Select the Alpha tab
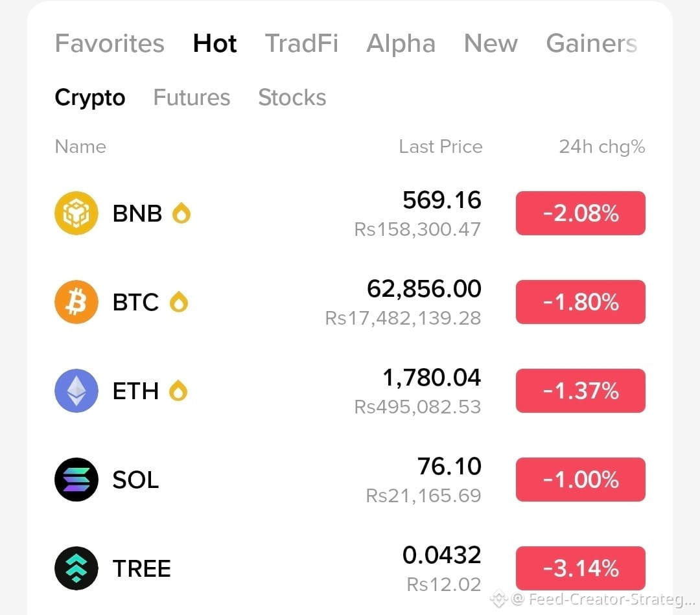Screen dimensions: 700x615 click(401, 43)
